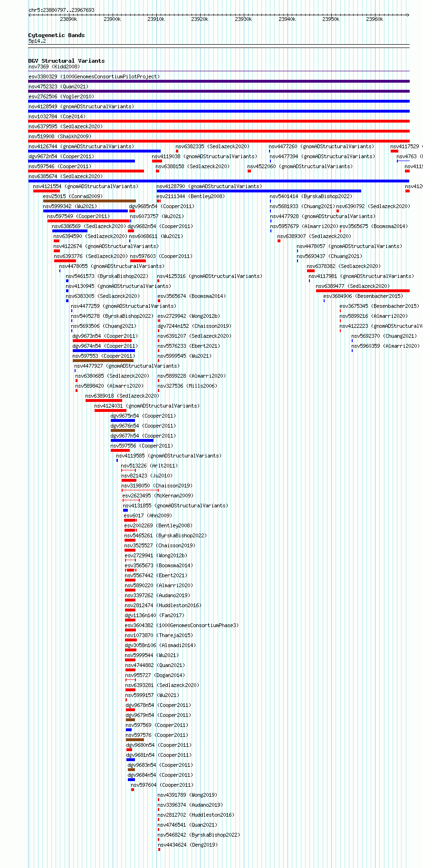Image resolution: width=423 pixels, height=868 pixels.
Task: Select nsv5567442 (Ebert2021) label
Action: pyautogui.click(x=156, y=575)
